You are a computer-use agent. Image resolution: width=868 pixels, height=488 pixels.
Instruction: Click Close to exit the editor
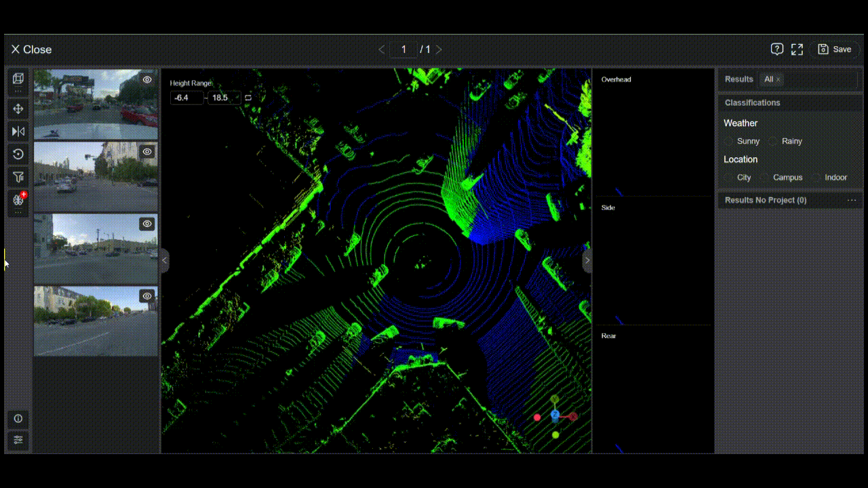31,49
